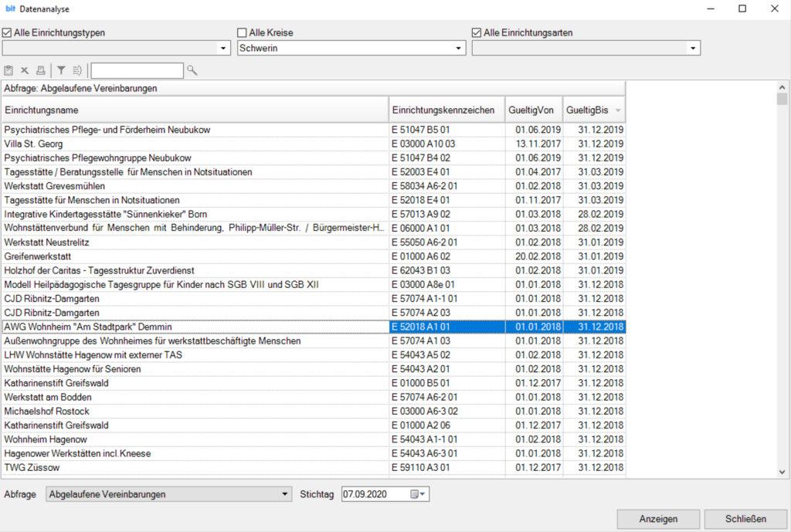
Task: Click the GueltigVon column header
Action: (x=533, y=110)
